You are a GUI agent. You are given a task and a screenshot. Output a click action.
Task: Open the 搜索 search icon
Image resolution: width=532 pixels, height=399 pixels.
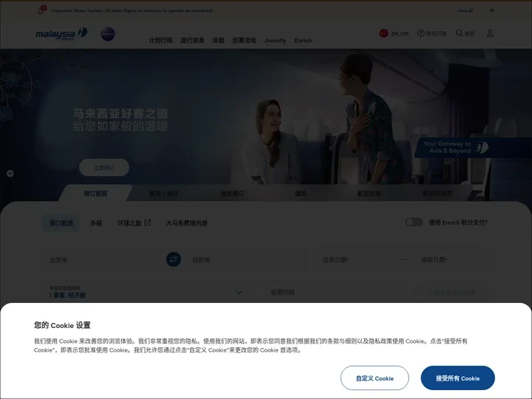point(465,33)
